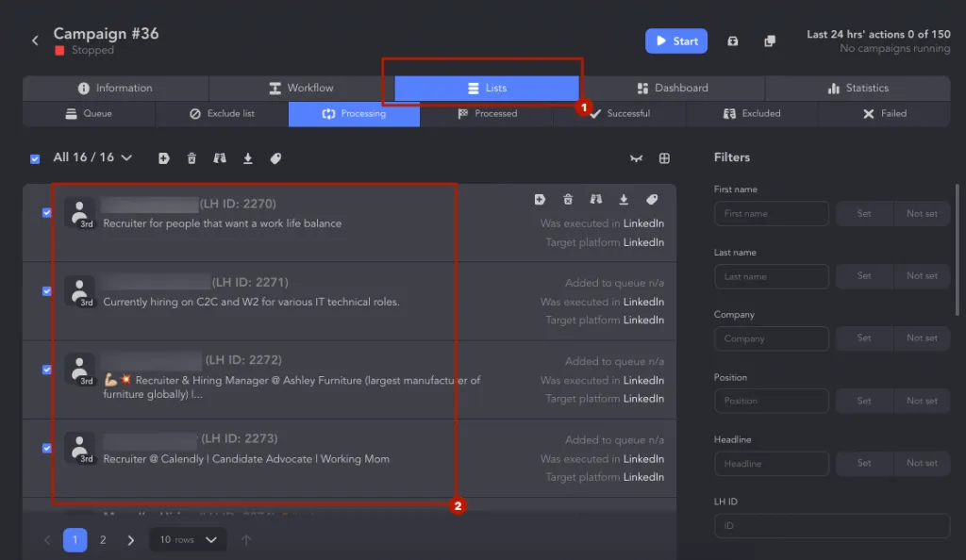The width and height of the screenshot is (966, 560).
Task: Click the exclude icon in row LH ID 2270
Action: pyautogui.click(x=596, y=199)
